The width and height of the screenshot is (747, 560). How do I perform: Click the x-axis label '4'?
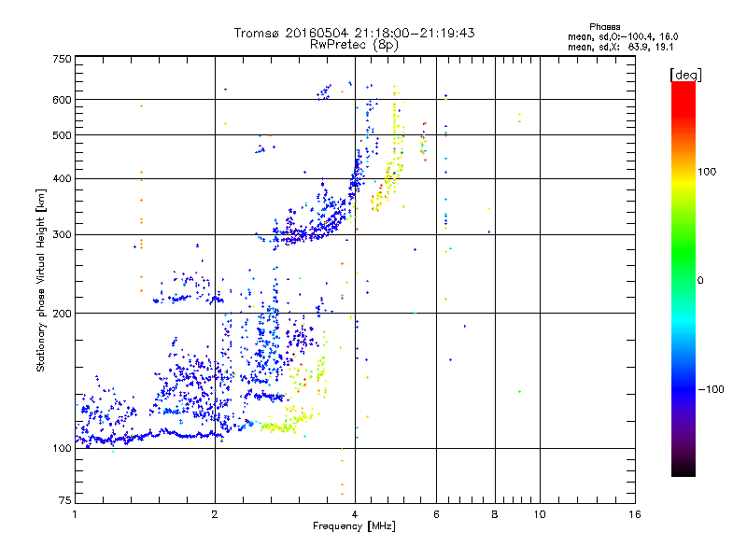point(355,514)
